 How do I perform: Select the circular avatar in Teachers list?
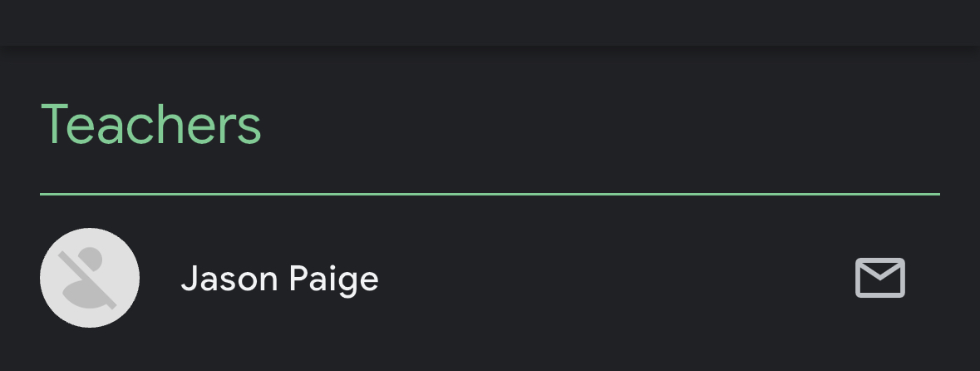pyautogui.click(x=90, y=278)
